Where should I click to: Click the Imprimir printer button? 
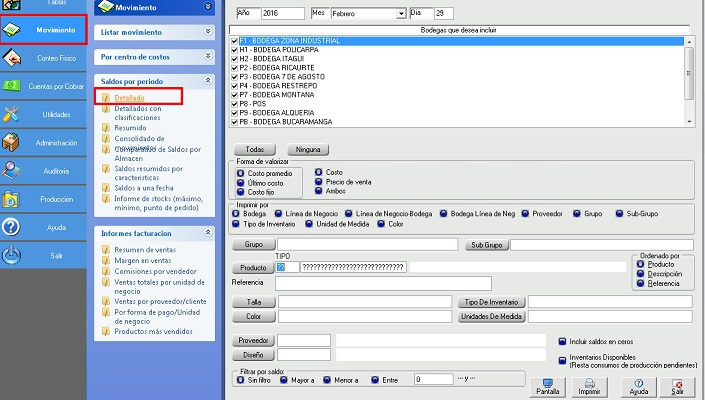[x=589, y=386]
